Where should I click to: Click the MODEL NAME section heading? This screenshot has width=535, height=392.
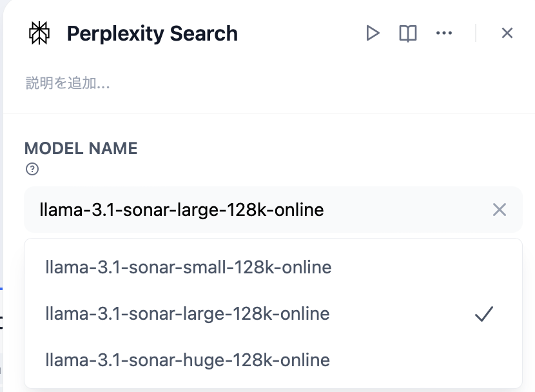coord(81,148)
